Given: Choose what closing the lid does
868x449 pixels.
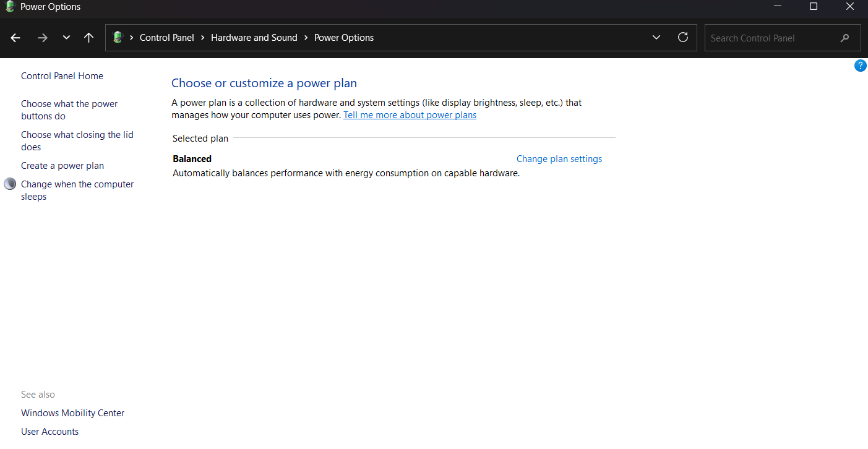Looking at the screenshot, I should 77,141.
